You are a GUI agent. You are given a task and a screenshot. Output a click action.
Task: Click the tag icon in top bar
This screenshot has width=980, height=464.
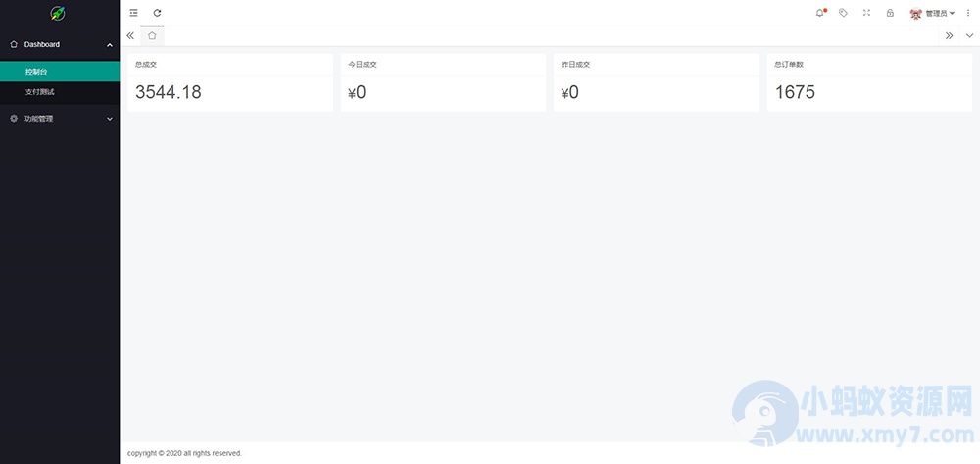843,13
